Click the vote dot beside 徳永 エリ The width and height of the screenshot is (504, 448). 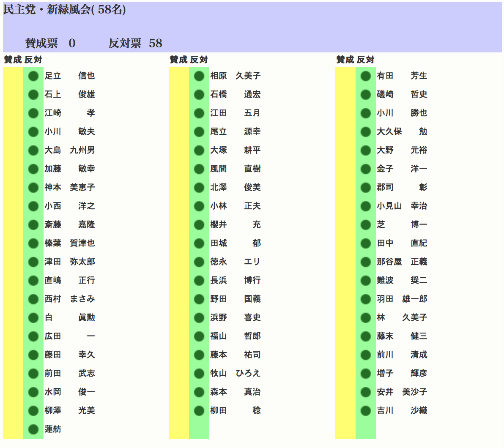[199, 262]
